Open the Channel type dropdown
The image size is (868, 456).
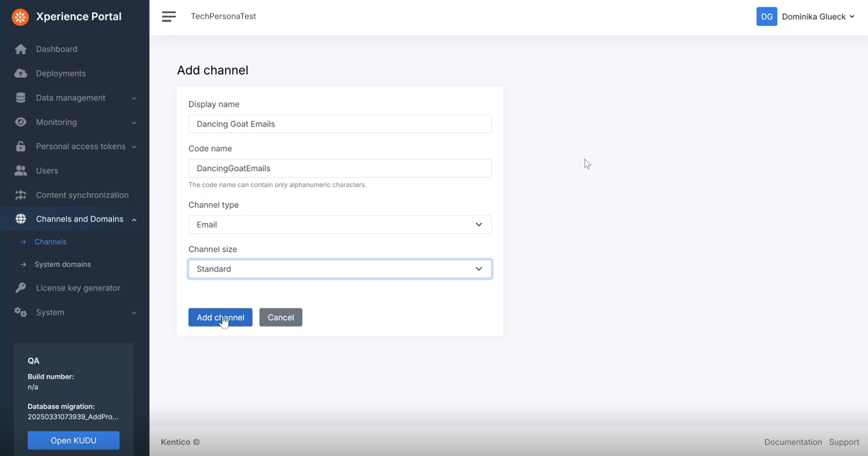(x=340, y=225)
